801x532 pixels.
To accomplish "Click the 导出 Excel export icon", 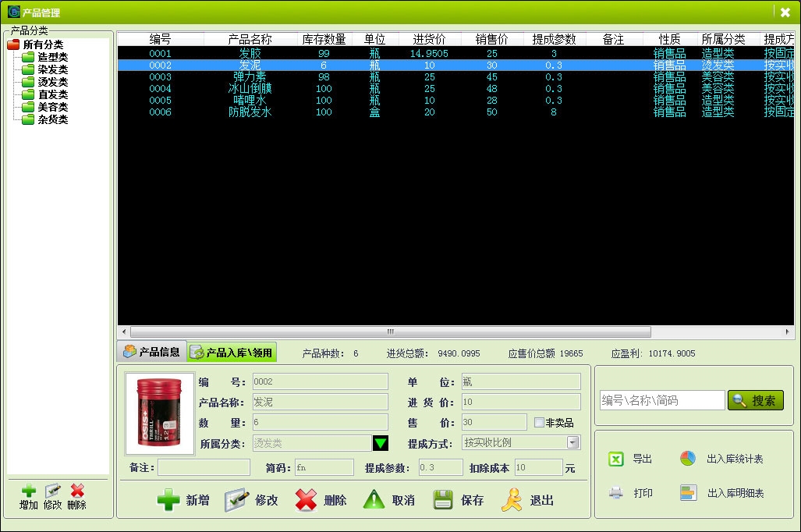I will [x=616, y=459].
